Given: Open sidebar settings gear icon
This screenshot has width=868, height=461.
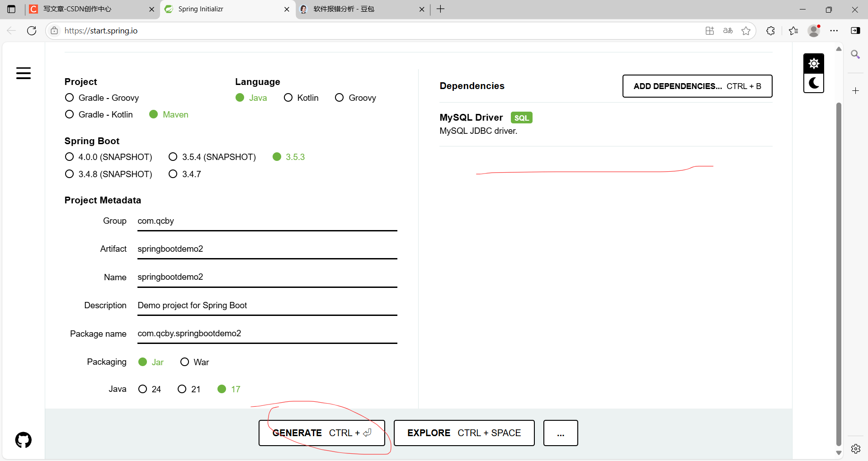Looking at the screenshot, I should [856, 449].
